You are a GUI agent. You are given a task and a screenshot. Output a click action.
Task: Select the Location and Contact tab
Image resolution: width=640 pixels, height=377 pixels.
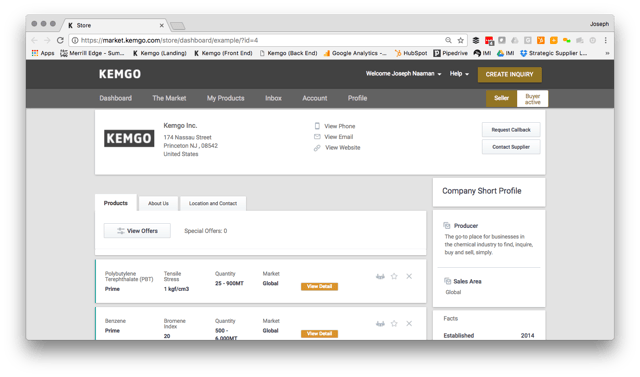tap(213, 203)
